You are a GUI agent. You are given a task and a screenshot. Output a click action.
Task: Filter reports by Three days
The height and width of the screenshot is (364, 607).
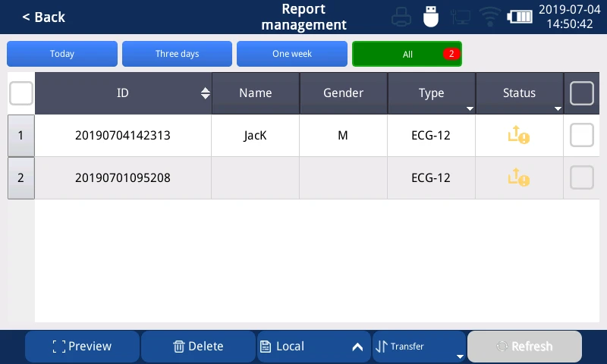tap(177, 54)
